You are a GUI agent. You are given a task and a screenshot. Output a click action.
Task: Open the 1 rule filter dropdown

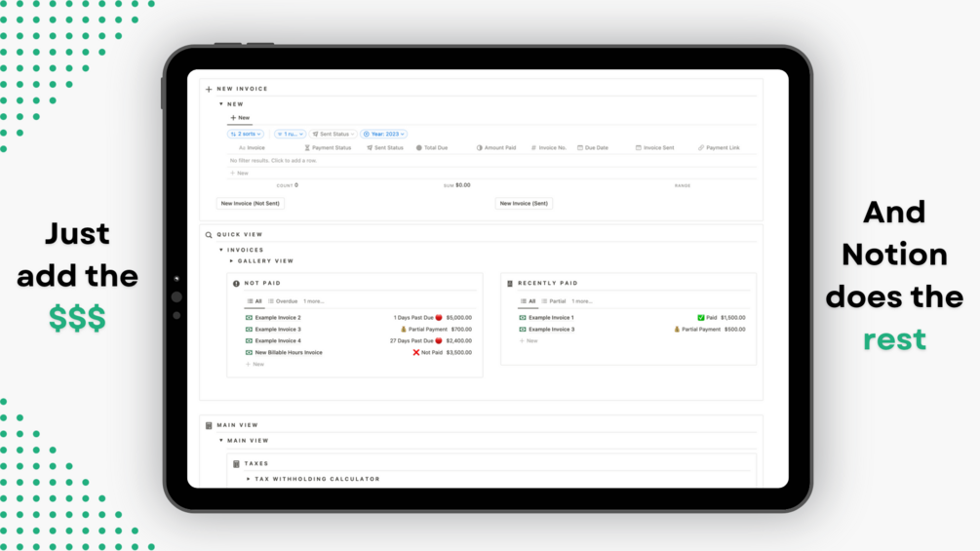(290, 134)
